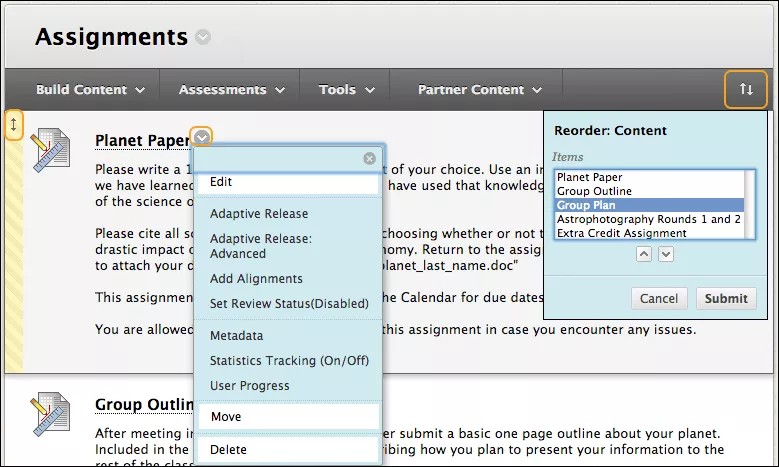Click the keyboard accessible reorder arrows icon
The height and width of the screenshot is (467, 779).
pos(746,89)
